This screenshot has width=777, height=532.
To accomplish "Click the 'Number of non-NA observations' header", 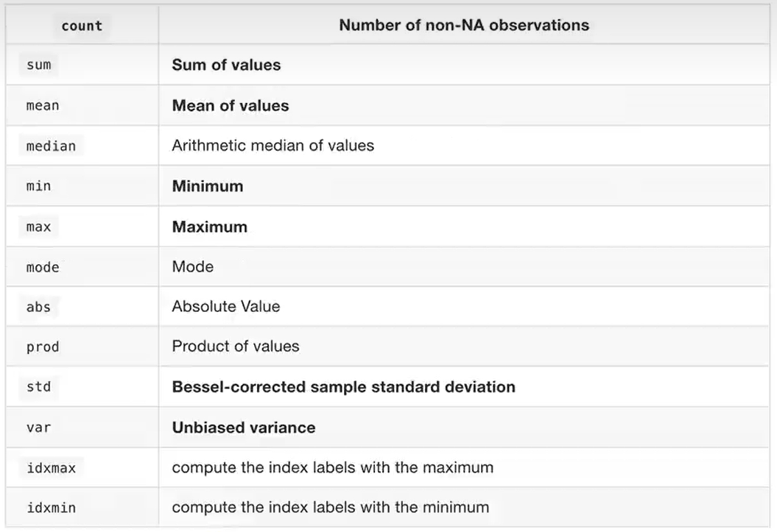I will tap(464, 25).
